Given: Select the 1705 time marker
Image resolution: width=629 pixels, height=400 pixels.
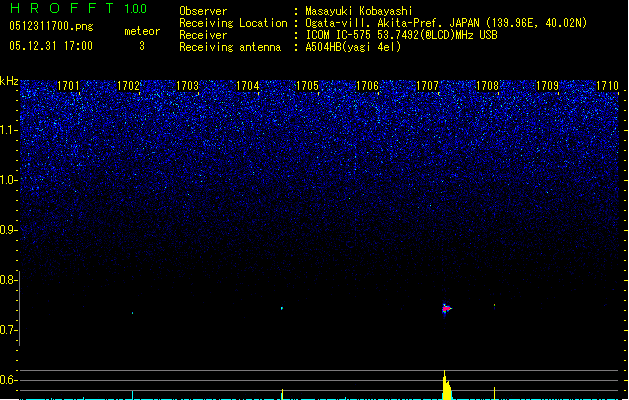Looking at the screenshot, I should (307, 86).
